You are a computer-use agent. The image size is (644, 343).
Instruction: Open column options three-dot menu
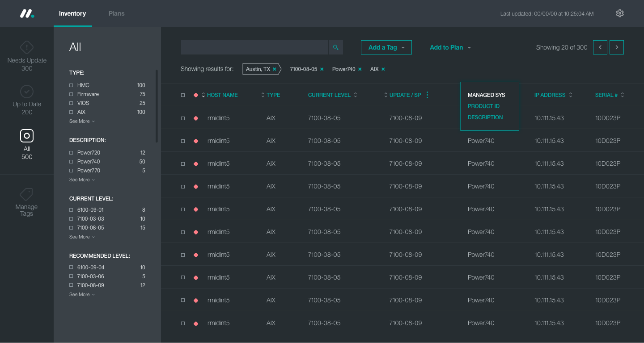tap(427, 95)
